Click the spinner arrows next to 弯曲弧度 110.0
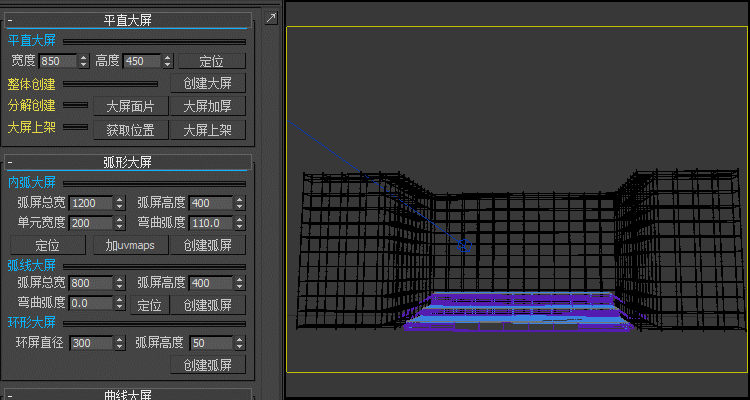Screen dimensions: 750x400 pyautogui.click(x=240, y=223)
